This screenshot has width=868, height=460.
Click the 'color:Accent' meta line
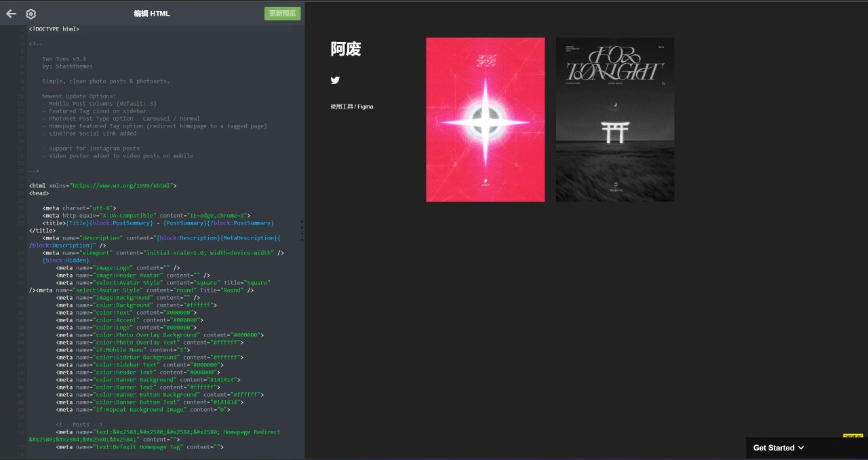coord(130,320)
